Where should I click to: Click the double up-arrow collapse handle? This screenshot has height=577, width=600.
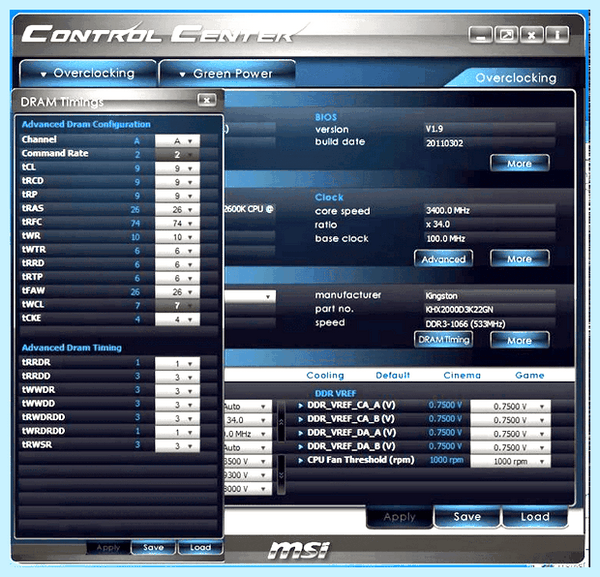pyautogui.click(x=281, y=422)
